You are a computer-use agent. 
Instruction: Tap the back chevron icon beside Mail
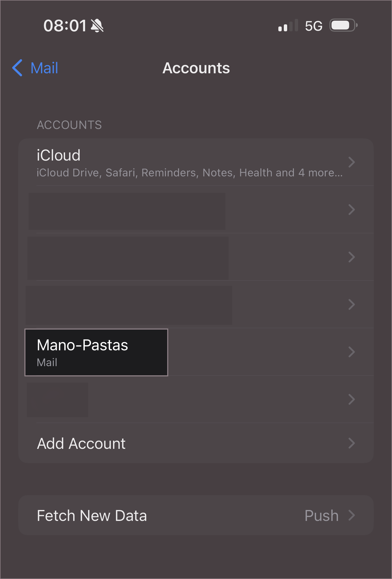(x=17, y=68)
